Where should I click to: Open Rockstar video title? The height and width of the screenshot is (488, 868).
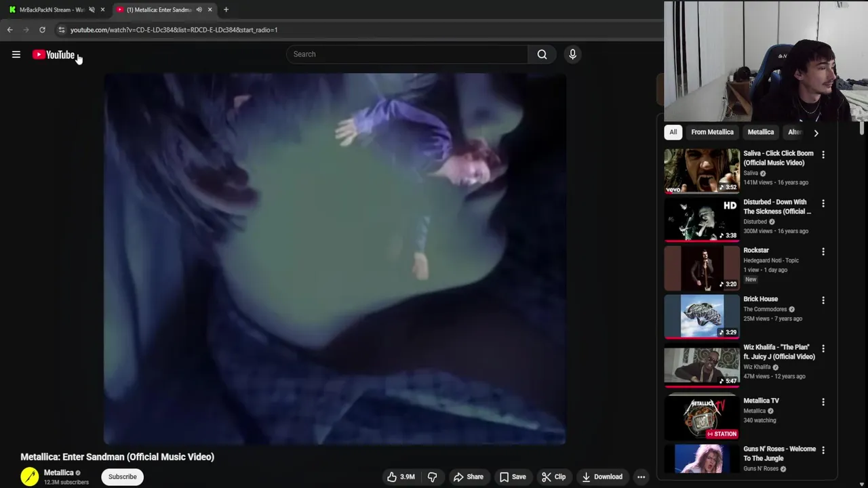(756, 250)
